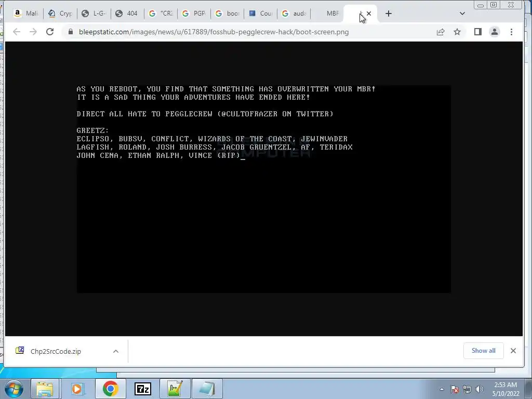This screenshot has width=532, height=399.
Task: Share this page using the share icon
Action: [441, 32]
